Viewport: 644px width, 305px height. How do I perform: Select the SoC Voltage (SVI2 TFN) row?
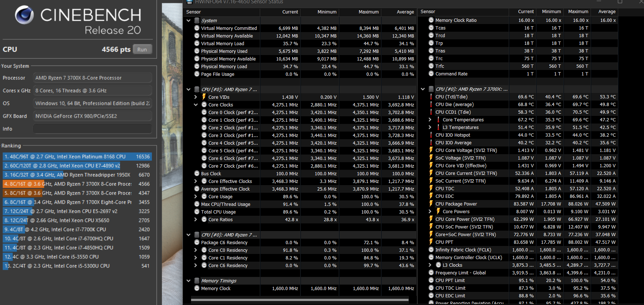[x=518, y=158]
